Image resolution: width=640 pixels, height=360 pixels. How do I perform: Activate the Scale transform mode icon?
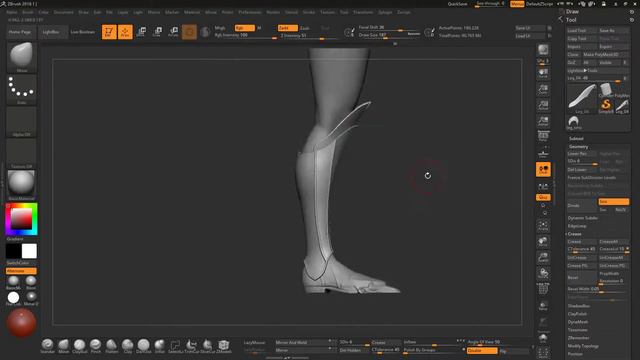point(157,32)
